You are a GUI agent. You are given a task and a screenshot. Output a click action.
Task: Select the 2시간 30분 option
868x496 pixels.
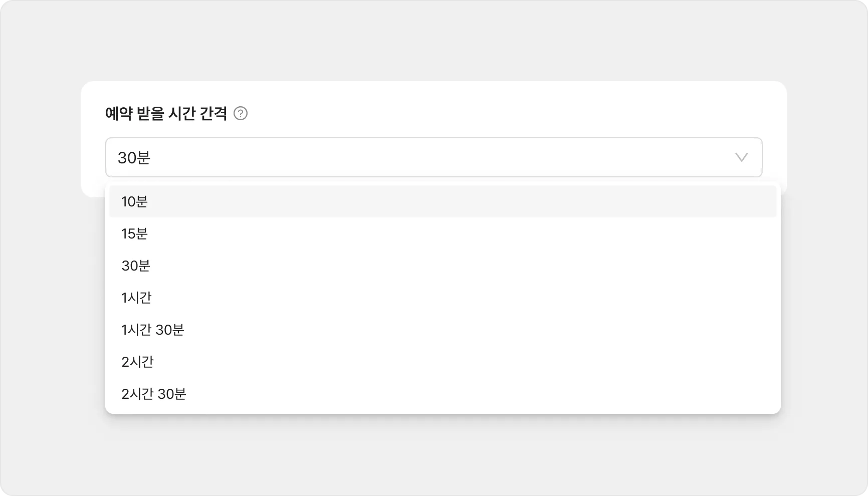(x=443, y=394)
